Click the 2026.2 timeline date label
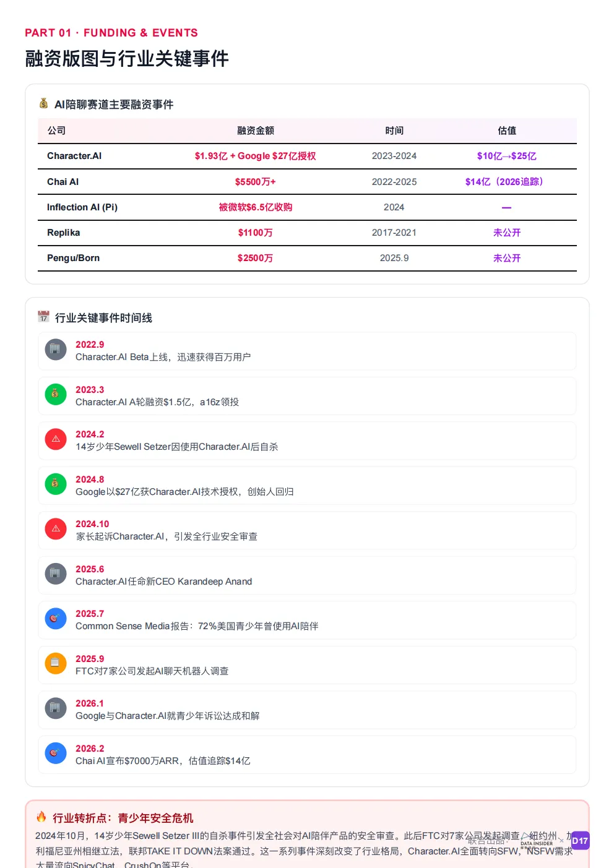 tap(90, 749)
